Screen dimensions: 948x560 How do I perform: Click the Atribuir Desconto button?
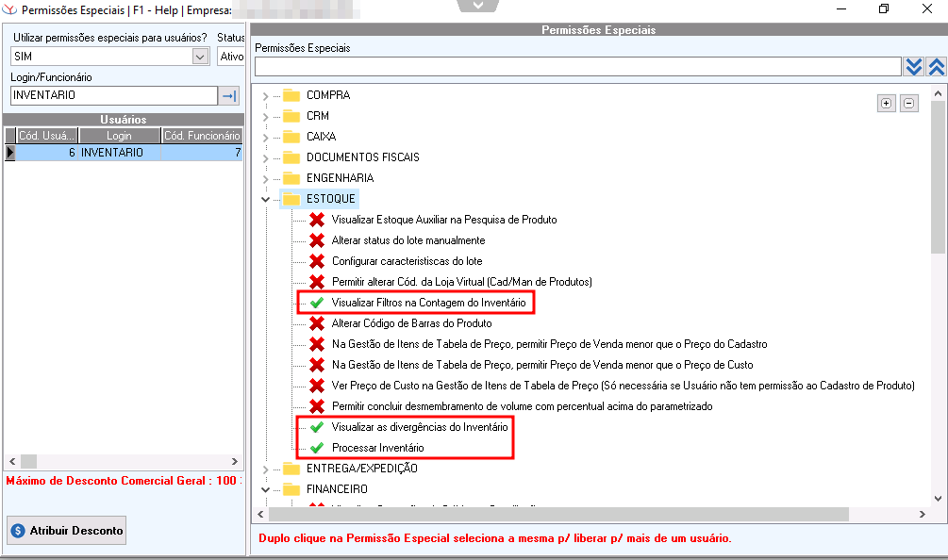pyautogui.click(x=66, y=530)
